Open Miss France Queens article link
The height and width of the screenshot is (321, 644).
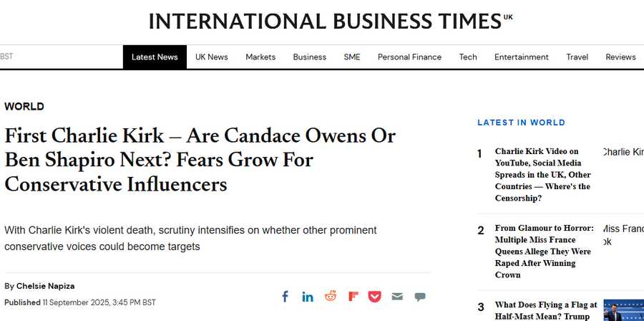pyautogui.click(x=544, y=251)
